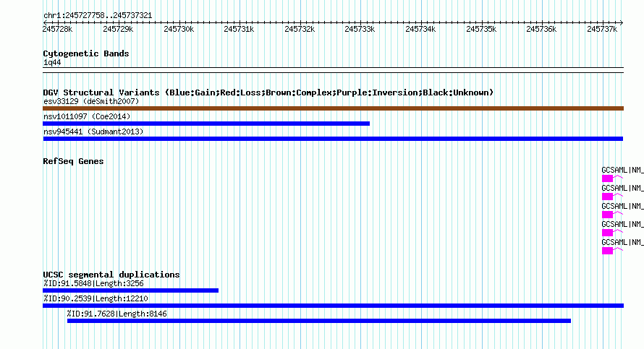Open the DGV Structural Variants track title
The image size is (644, 349).
click(268, 92)
